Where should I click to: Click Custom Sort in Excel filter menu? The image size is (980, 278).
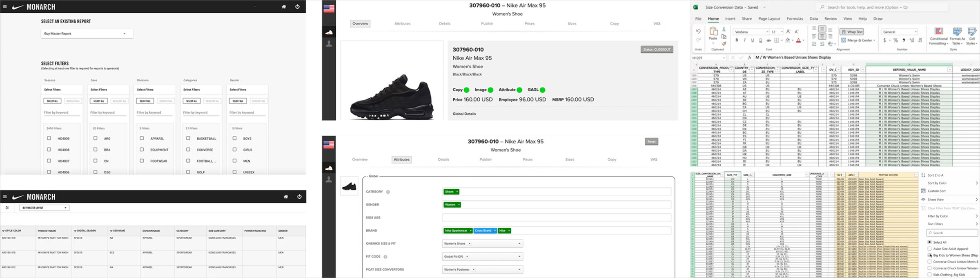pos(936,191)
